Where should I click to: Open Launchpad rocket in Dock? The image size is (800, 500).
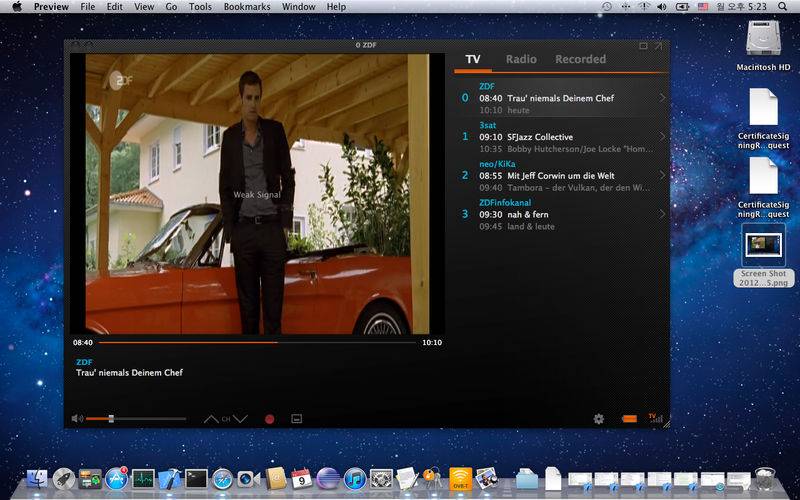coord(64,479)
